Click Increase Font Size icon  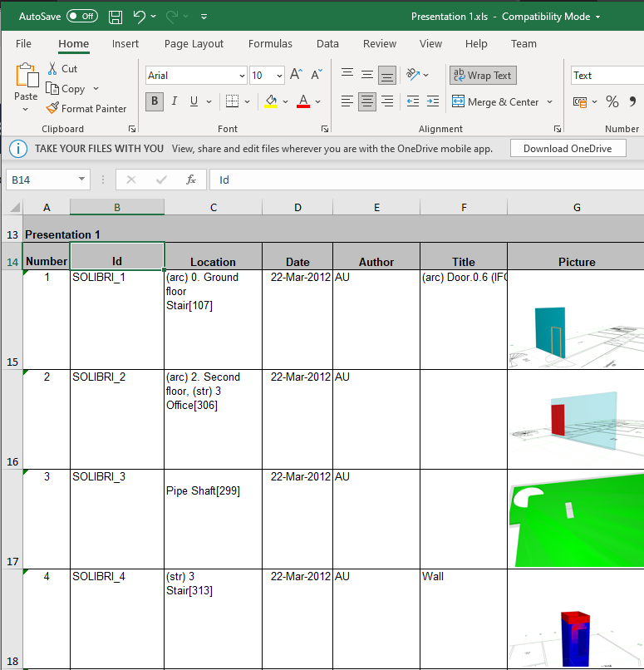296,75
